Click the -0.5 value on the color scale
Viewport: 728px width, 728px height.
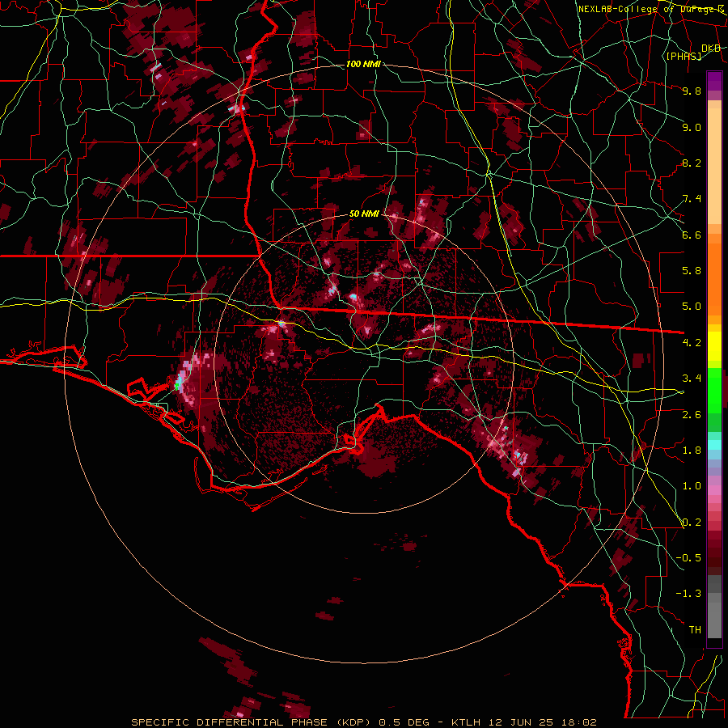click(688, 558)
